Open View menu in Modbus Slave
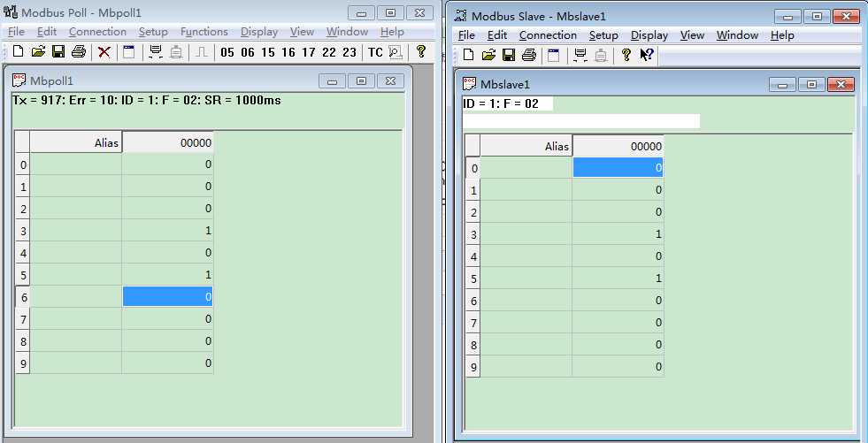Image resolution: width=868 pixels, height=443 pixels. pos(692,34)
